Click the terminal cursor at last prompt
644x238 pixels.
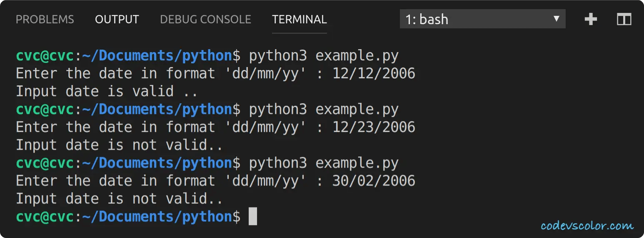pyautogui.click(x=253, y=217)
